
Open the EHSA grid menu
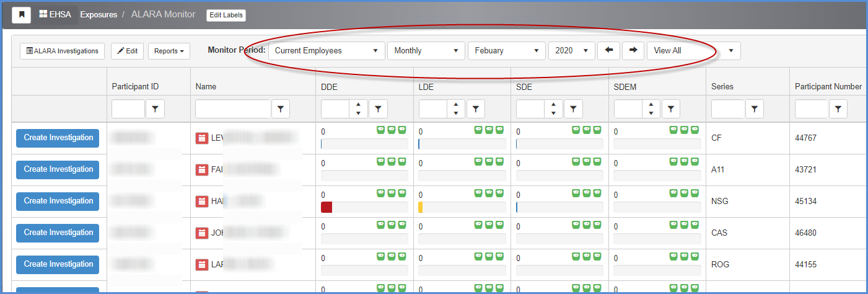tap(55, 14)
